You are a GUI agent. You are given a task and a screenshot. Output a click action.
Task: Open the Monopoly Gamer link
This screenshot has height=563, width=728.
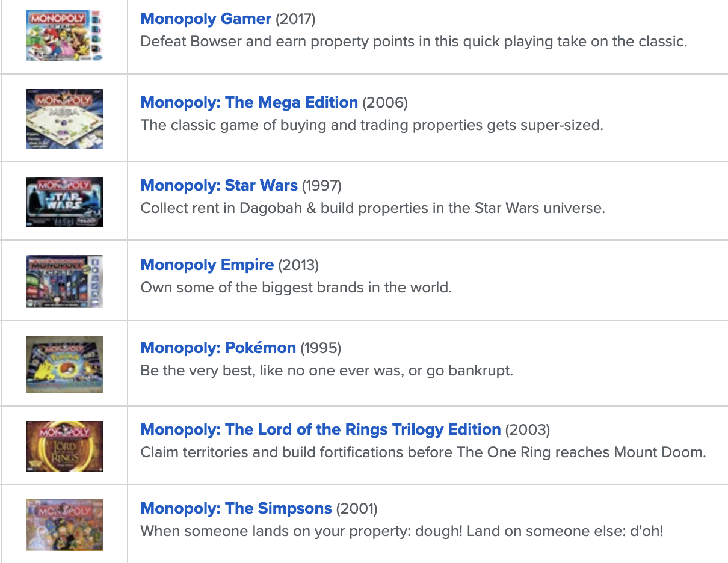point(206,19)
